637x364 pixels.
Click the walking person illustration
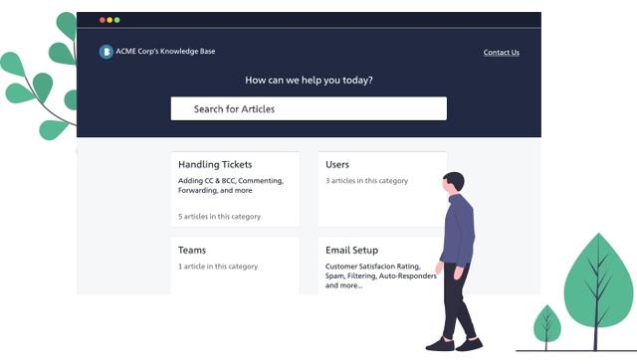tap(456, 262)
